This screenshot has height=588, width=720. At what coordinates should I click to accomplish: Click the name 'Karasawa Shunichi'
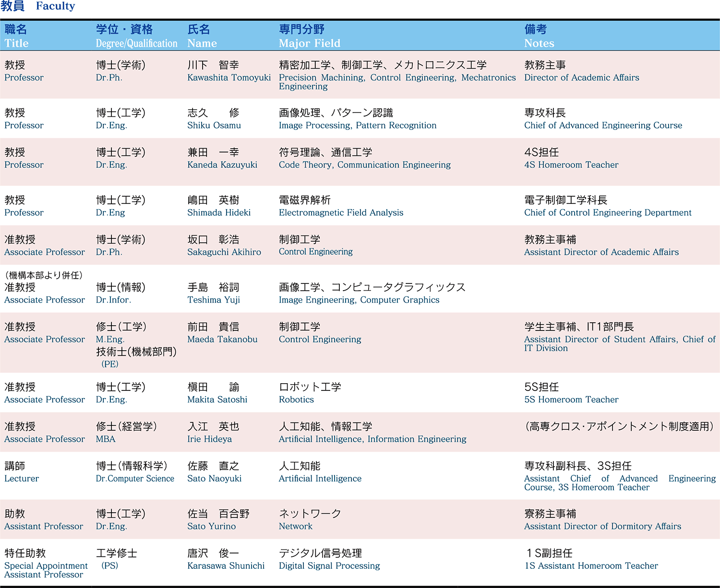click(x=226, y=566)
